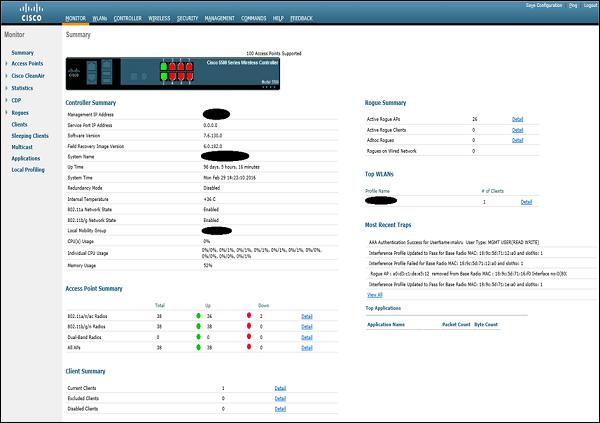Open the WLANs menu
Viewport: 600px width, 423px height.
(x=99, y=18)
